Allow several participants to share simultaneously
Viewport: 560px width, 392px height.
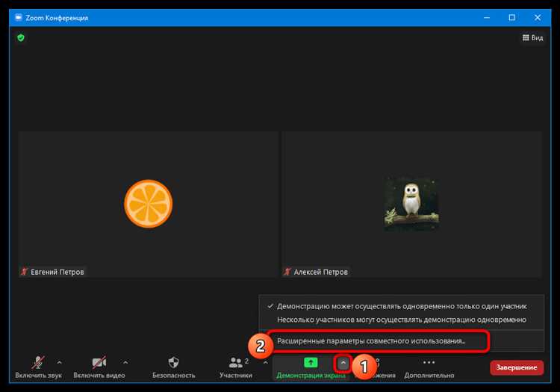(401, 320)
